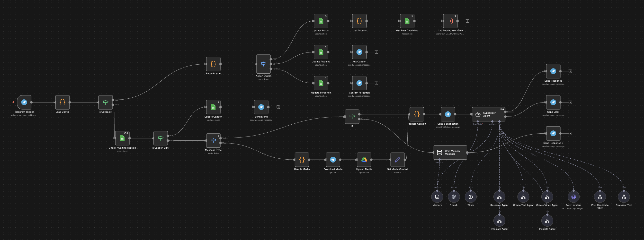
Task: Open the Action Switch node
Action: click(x=263, y=64)
